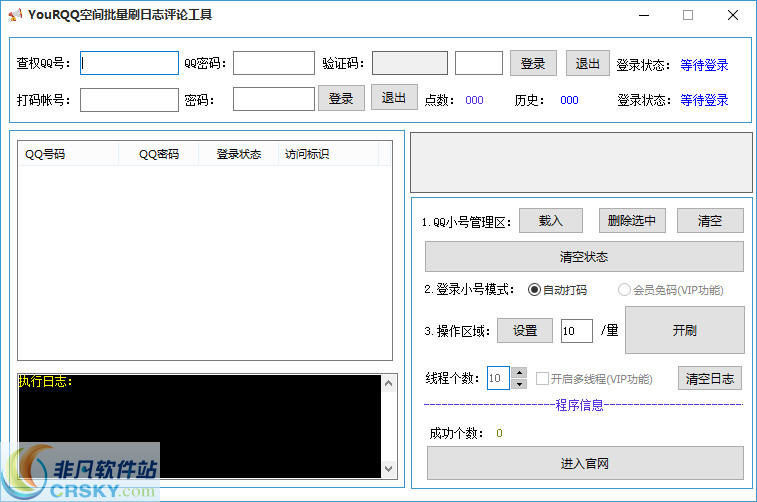The width and height of the screenshot is (757, 502).
Task: Click the 等待登录 status in the top row
Action: [x=704, y=65]
